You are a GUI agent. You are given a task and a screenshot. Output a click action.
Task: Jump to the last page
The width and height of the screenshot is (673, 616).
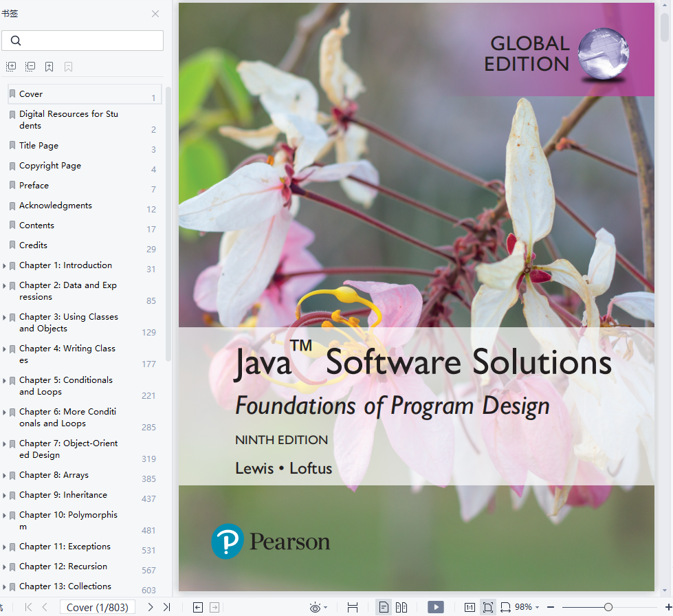167,607
